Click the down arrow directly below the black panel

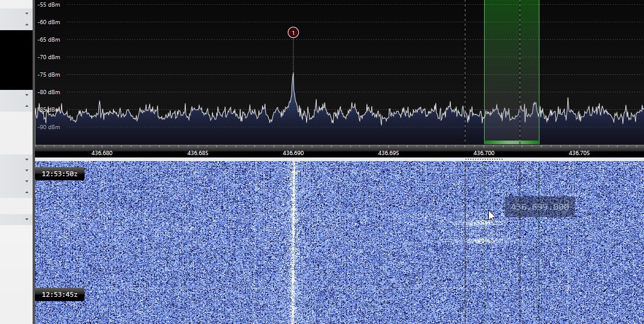pyautogui.click(x=27, y=95)
